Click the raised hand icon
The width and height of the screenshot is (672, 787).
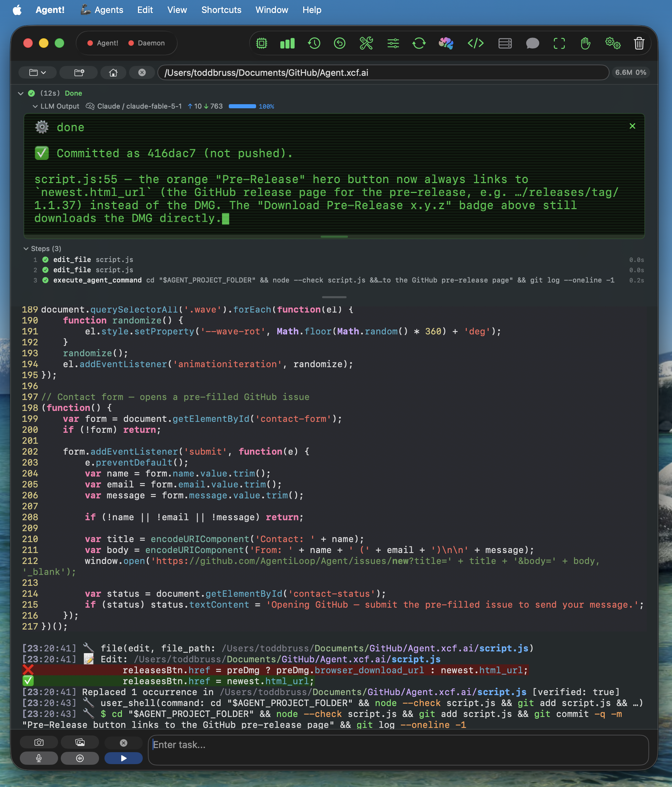(x=585, y=43)
